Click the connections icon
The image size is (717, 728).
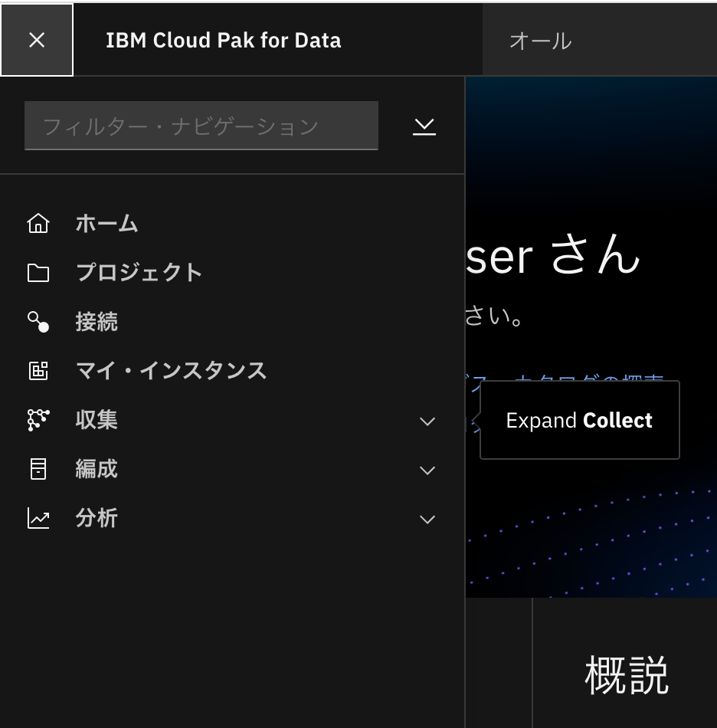pos(38,322)
